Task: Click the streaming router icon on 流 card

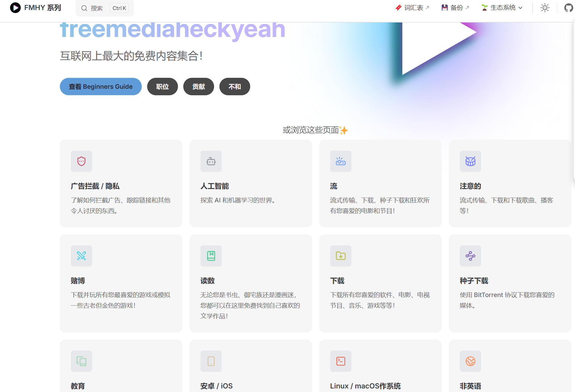Action: 341,161
